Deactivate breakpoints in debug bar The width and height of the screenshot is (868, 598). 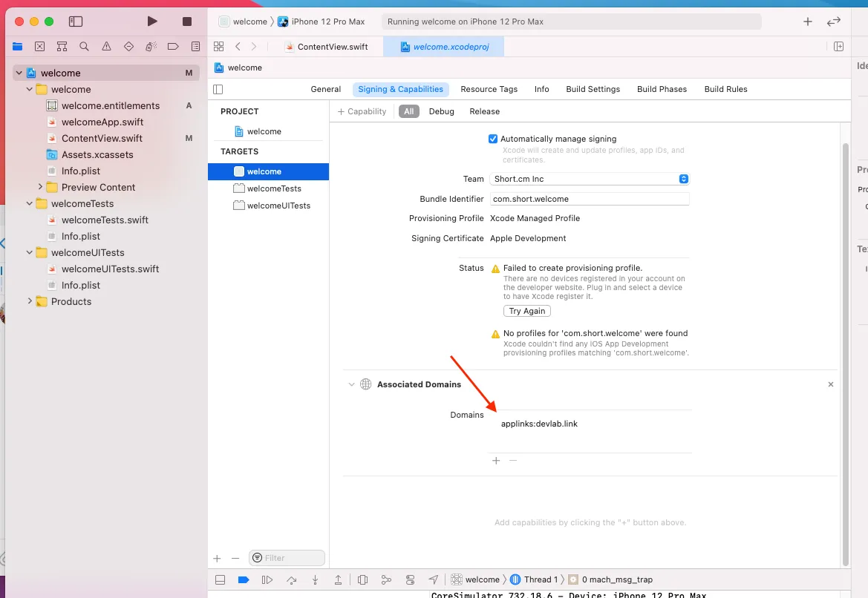click(244, 579)
